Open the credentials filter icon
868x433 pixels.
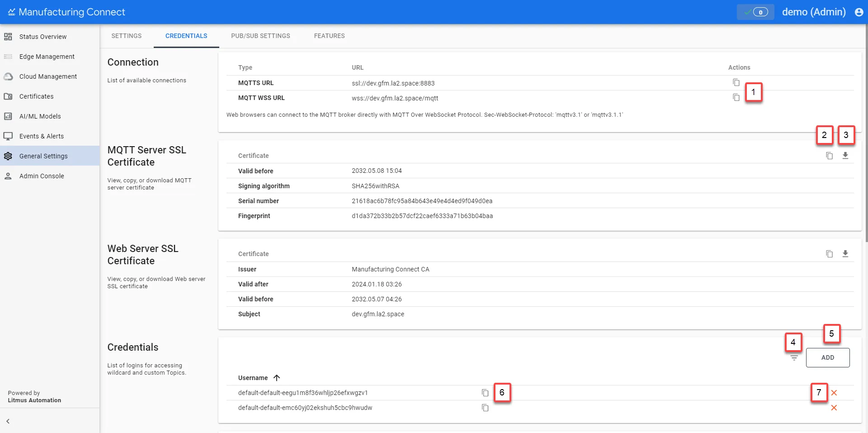(794, 357)
